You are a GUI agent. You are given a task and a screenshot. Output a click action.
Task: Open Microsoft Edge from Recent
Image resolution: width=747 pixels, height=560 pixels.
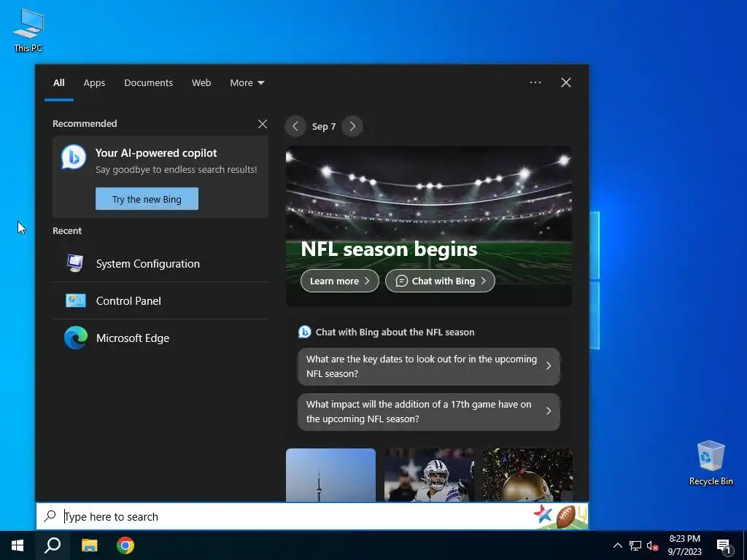point(160,338)
